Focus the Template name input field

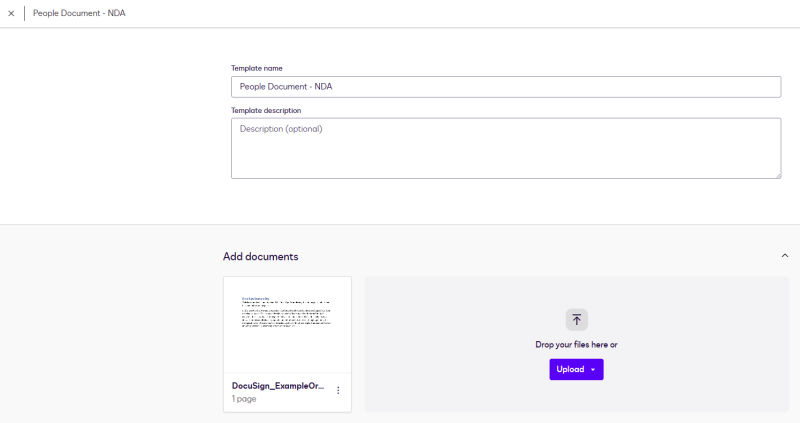click(x=505, y=87)
